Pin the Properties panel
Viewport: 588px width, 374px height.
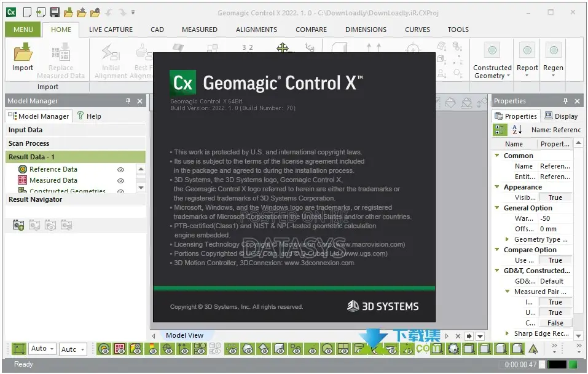(x=565, y=101)
